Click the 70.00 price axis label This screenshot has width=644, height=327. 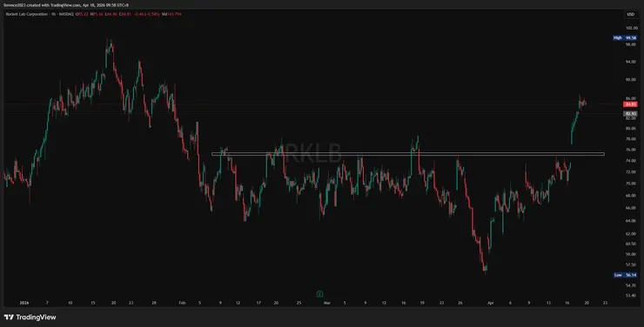[x=631, y=184]
